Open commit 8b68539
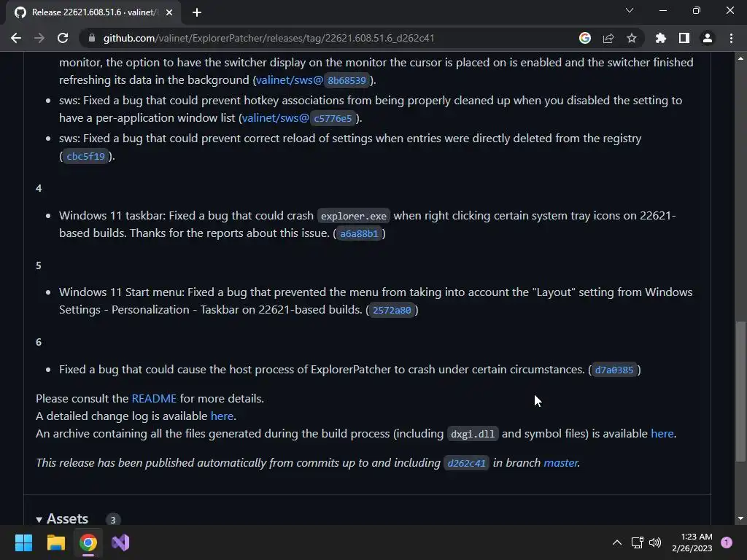The image size is (747, 560). pos(347,80)
